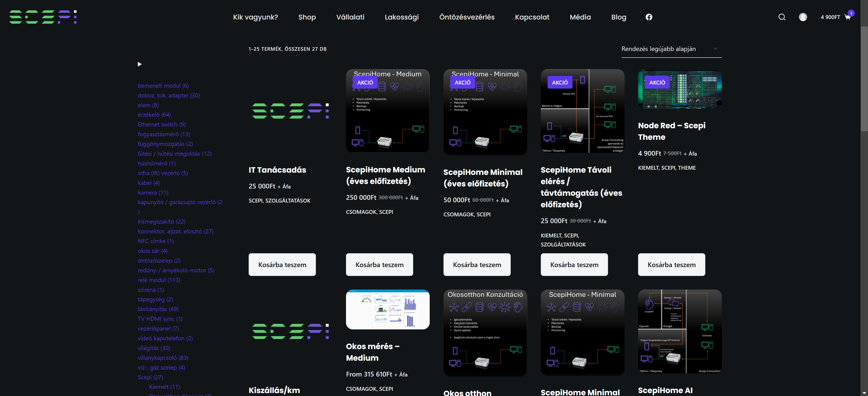Filter by 'elem (8)' category
Viewport: 868px width, 396px height.
(148, 105)
